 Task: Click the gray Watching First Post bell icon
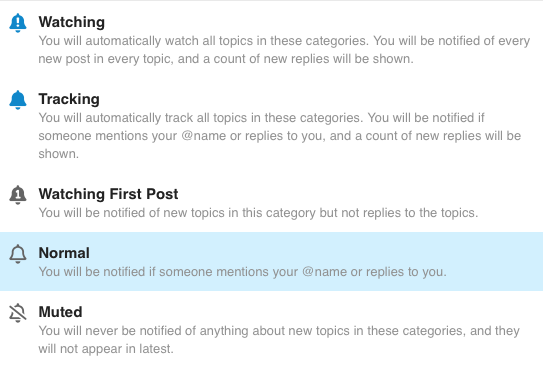click(x=18, y=195)
